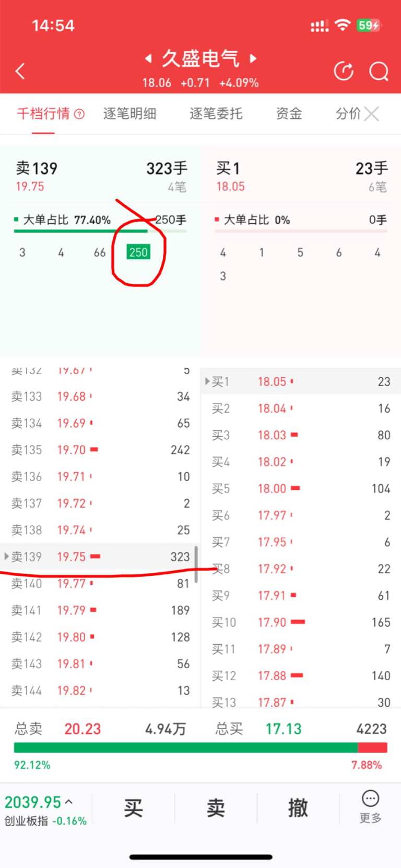Click the sell order list scrollbar
This screenshot has width=401, height=868.
click(196, 564)
